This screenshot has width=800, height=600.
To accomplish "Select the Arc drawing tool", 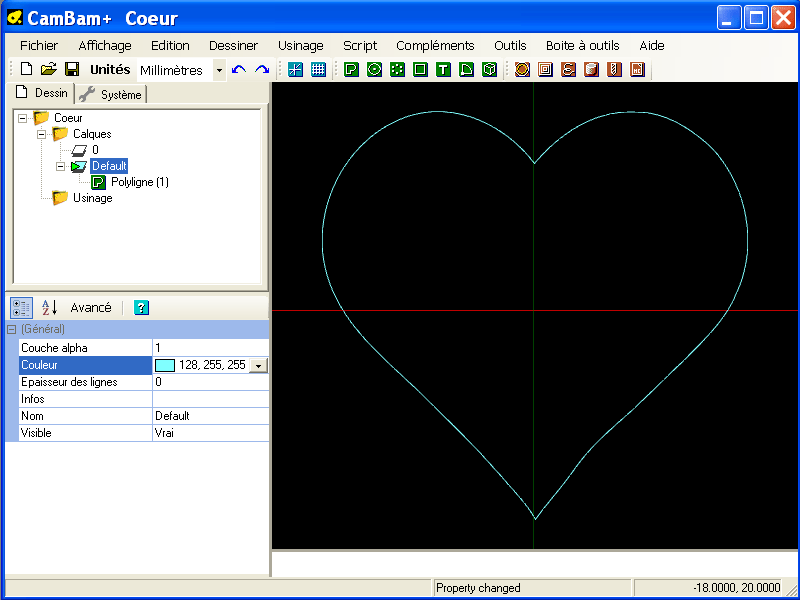I will [x=466, y=69].
